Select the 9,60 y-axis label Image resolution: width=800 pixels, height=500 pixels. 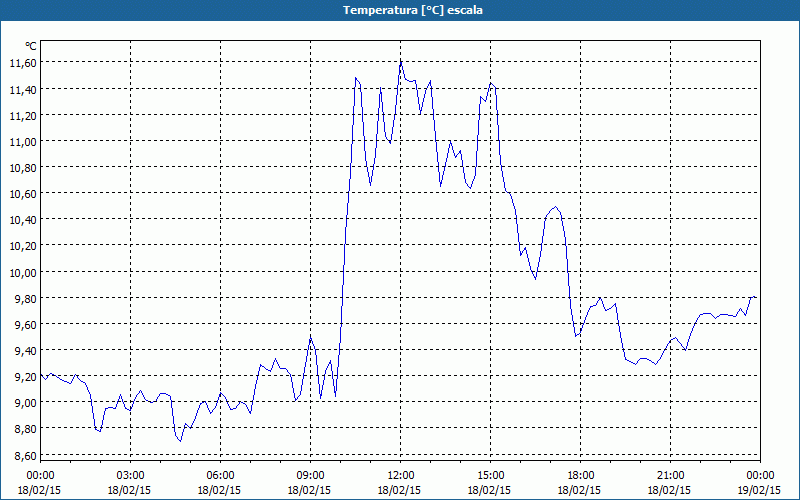26,324
